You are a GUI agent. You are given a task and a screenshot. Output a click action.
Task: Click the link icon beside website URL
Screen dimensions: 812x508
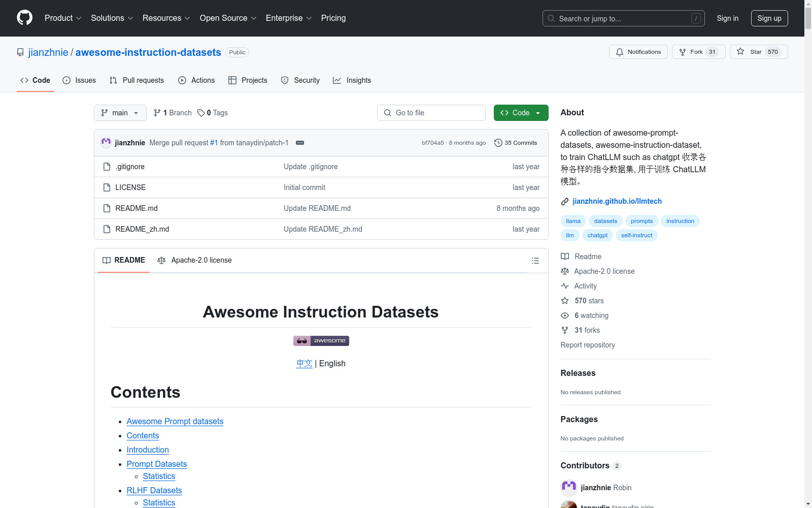[x=565, y=202]
